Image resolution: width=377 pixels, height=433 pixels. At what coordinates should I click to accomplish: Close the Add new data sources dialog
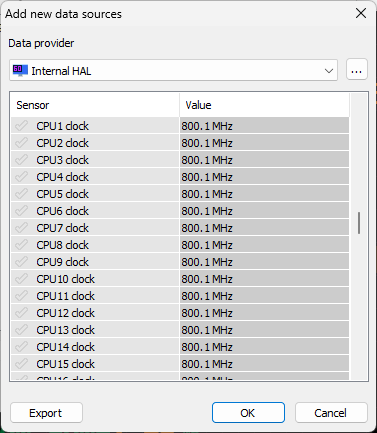coord(361,14)
